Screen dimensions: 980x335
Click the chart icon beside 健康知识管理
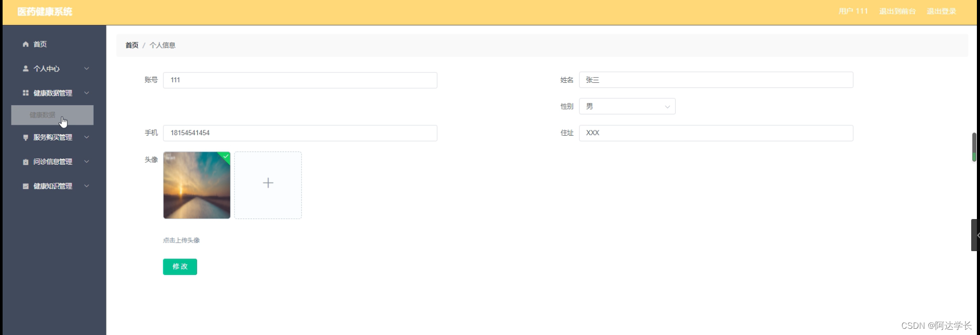click(25, 186)
